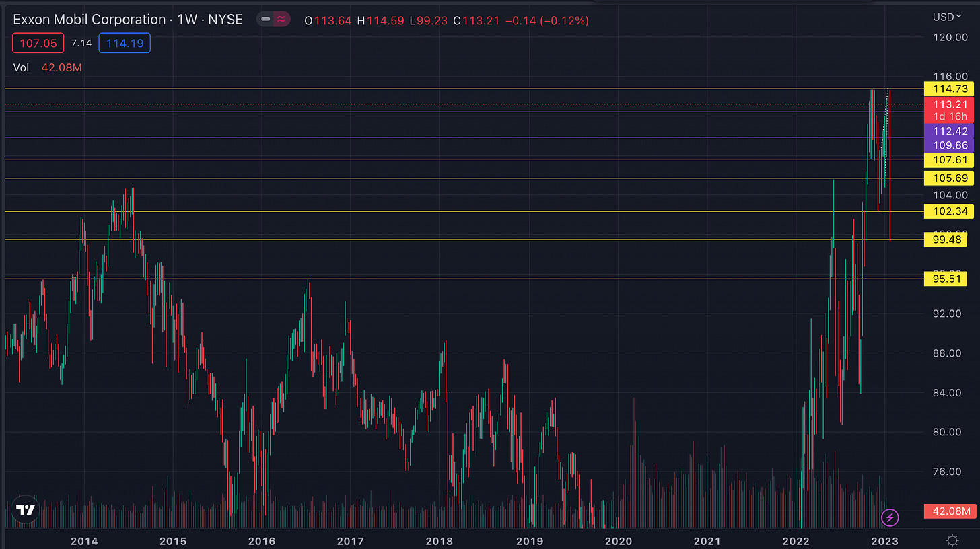This screenshot has width=980, height=549.
Task: Click the 2020 label on time axis
Action: click(x=618, y=540)
